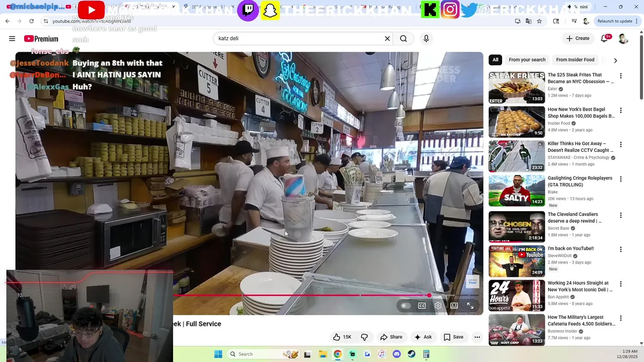Toggle the autoplay switch in player

pos(405,306)
